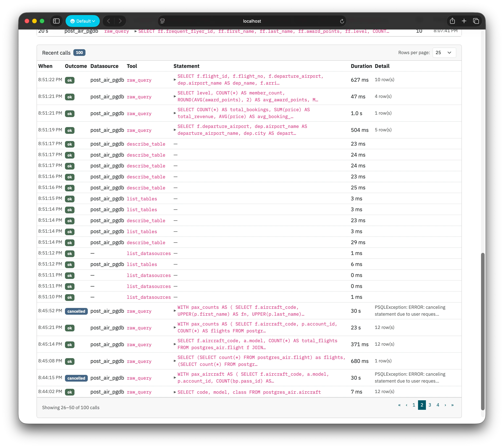Viewport: 504px width, 448px height.
Task: Open the Default profile dropdown
Action: tap(83, 21)
